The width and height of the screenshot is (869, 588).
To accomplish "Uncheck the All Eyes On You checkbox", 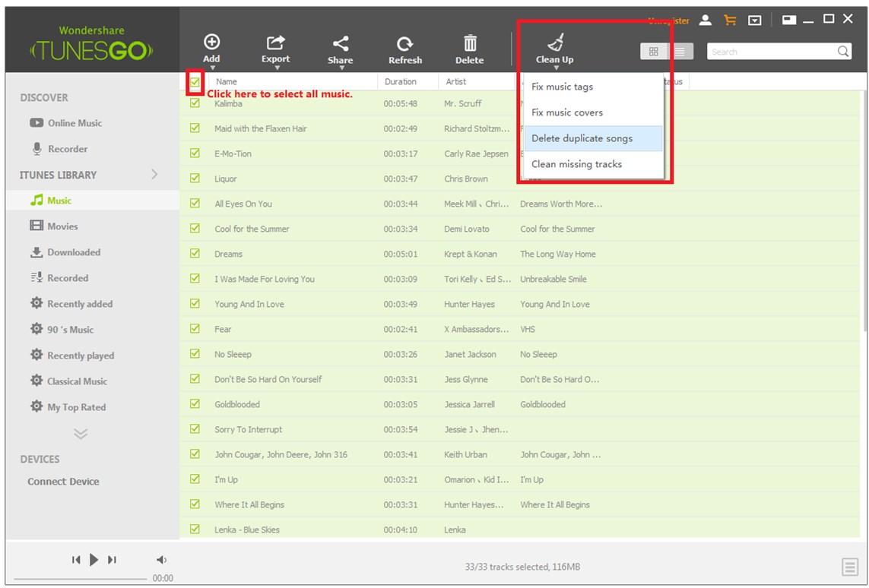I will [x=195, y=203].
